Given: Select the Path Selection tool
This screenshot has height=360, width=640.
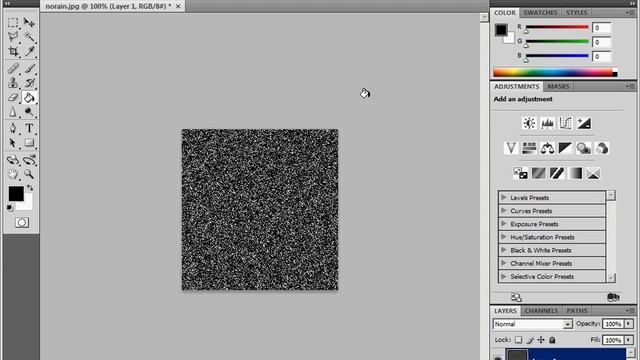Looking at the screenshot, I should pos(13,143).
